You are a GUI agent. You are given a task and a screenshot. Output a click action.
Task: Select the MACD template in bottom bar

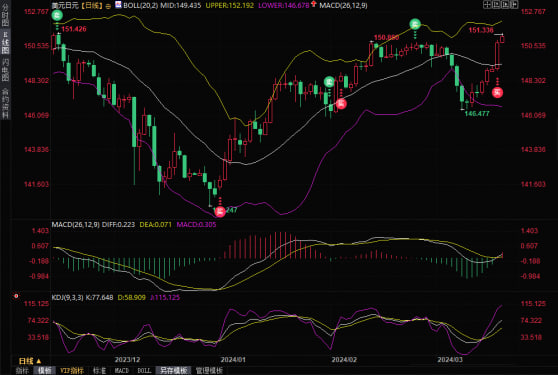click(121, 370)
